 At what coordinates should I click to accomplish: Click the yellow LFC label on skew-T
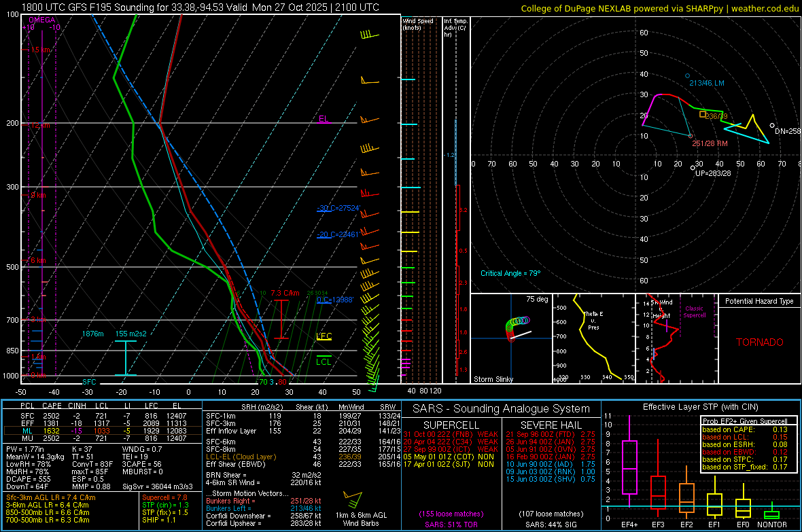[x=324, y=336]
